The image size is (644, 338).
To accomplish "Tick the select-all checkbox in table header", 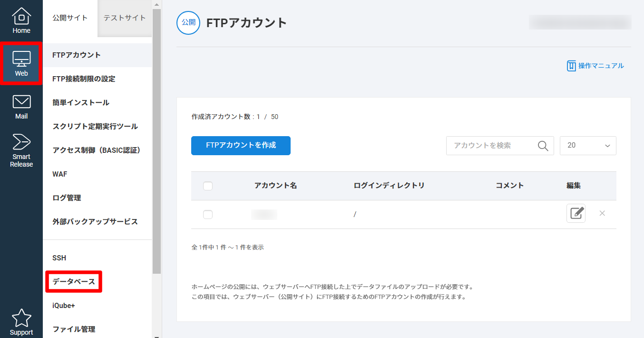I will pos(208,186).
